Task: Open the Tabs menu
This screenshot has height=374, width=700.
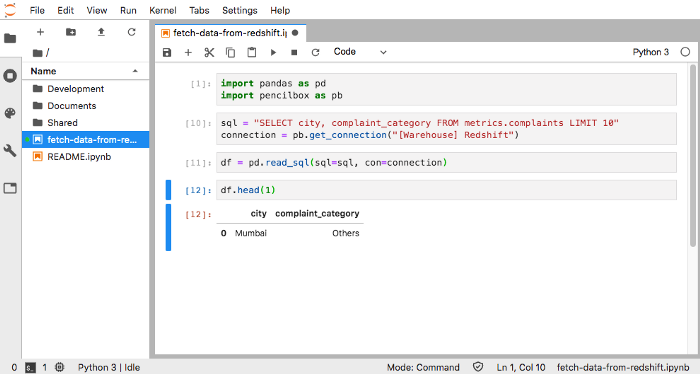Action: [x=199, y=10]
